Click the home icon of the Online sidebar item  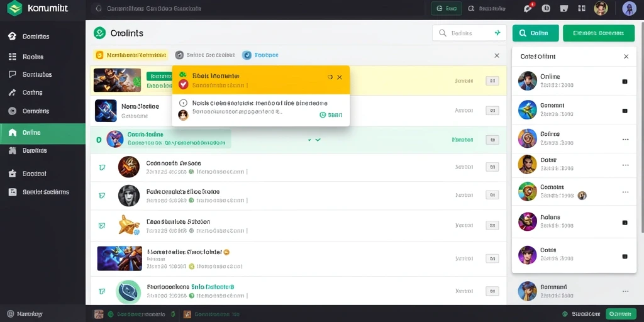[13, 132]
